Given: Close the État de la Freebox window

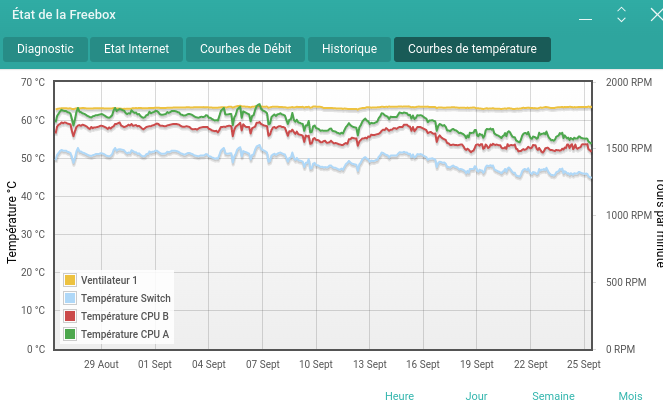Looking at the screenshot, I should [657, 15].
